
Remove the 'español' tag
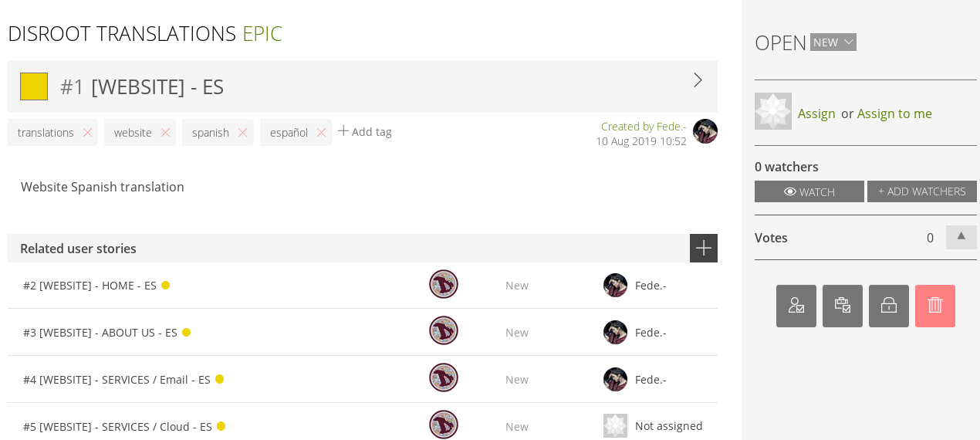[x=321, y=133]
